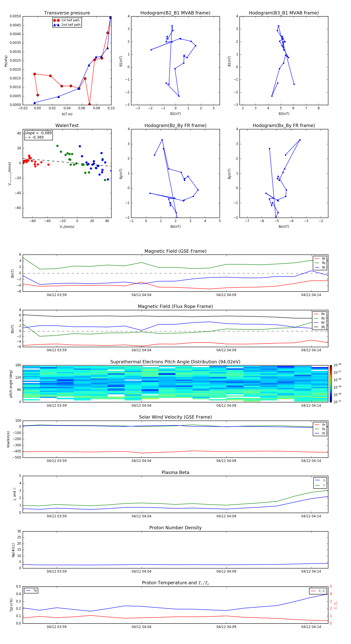Select "Tp" legend in proton temperature plot

click(x=31, y=591)
